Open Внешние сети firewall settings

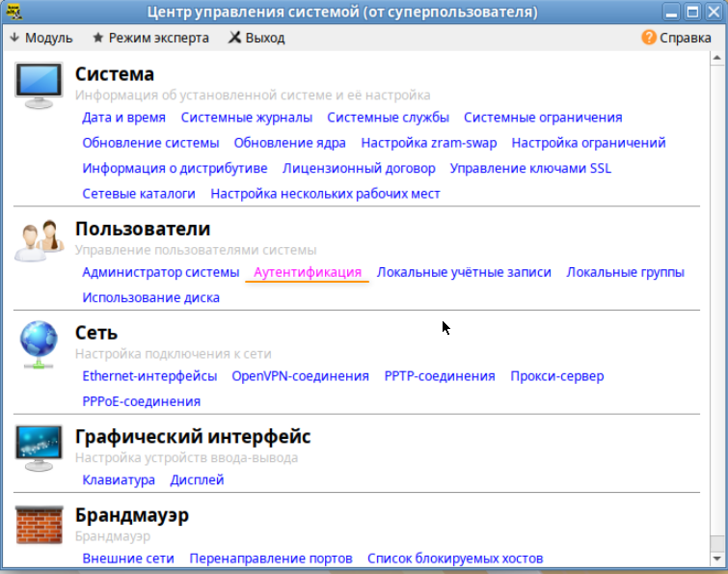(128, 559)
